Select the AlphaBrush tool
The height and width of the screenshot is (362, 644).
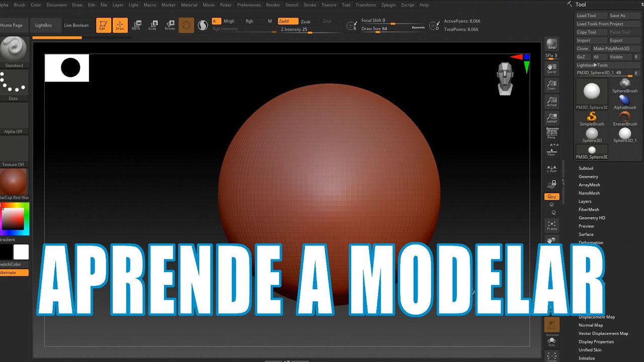(x=625, y=103)
